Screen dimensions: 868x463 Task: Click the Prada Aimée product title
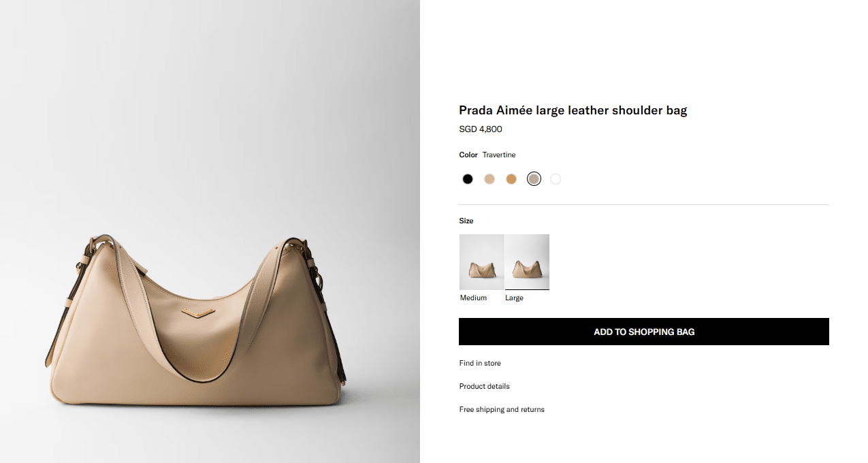[573, 110]
